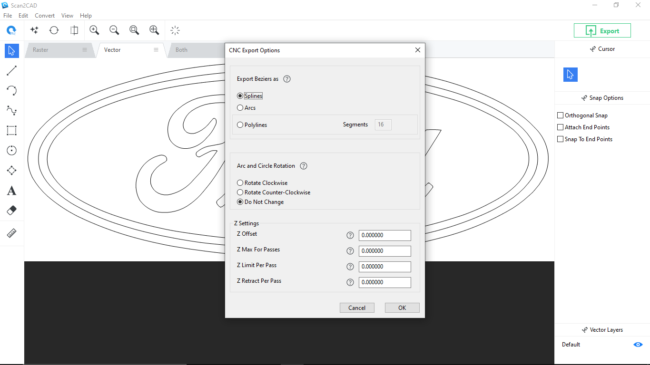Click the Z Max For Passes field
The height and width of the screenshot is (365, 650).
pyautogui.click(x=385, y=251)
